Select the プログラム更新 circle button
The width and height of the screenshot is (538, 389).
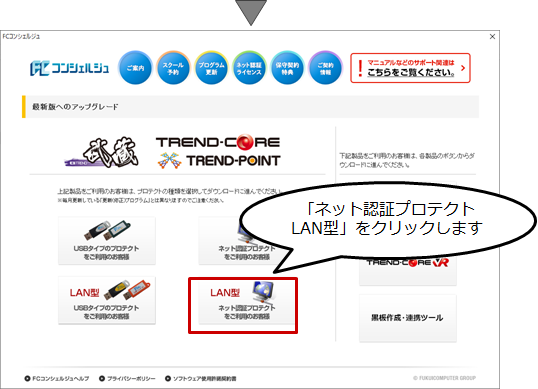coord(211,68)
